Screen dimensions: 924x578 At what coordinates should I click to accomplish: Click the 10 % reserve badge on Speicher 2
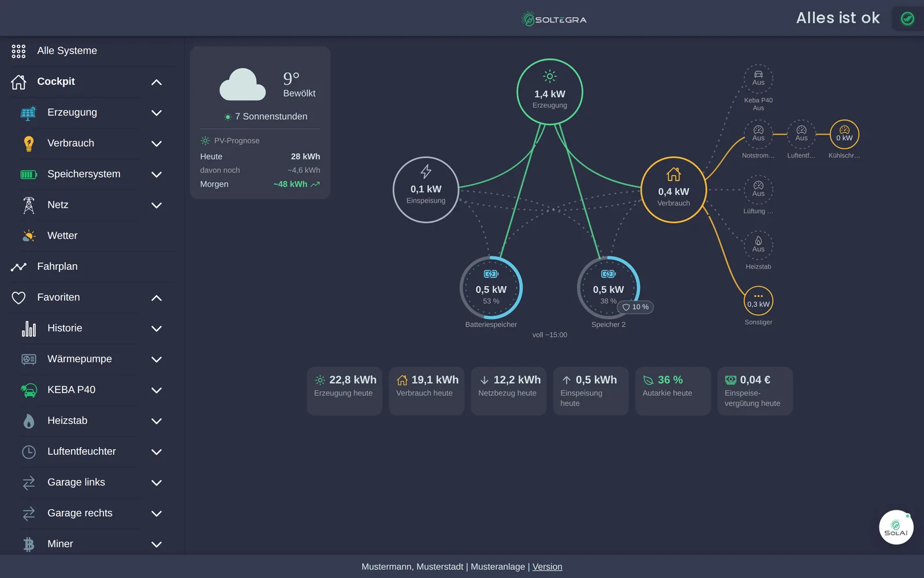point(635,307)
